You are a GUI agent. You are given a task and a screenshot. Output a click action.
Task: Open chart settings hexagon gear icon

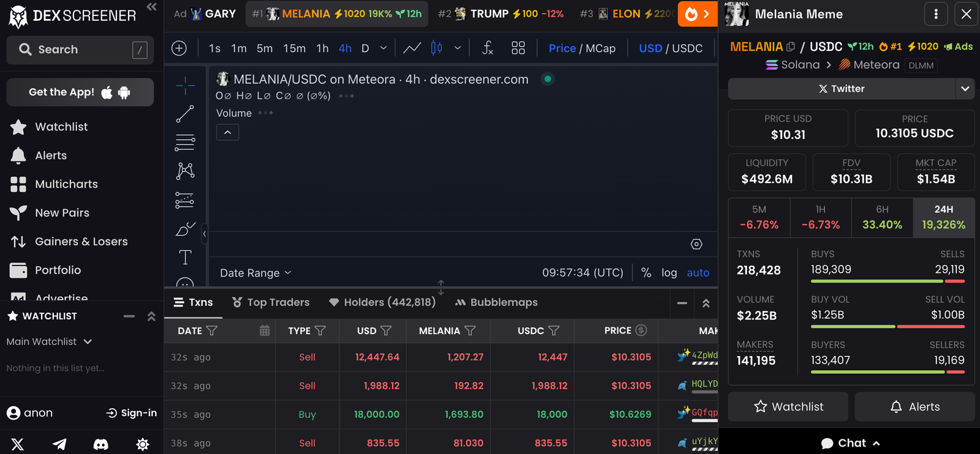tap(696, 244)
